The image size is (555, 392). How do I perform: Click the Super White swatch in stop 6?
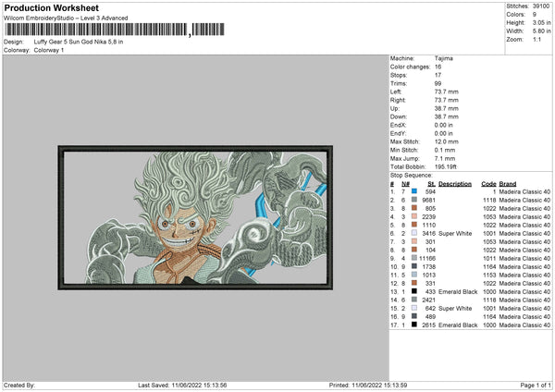(414, 233)
